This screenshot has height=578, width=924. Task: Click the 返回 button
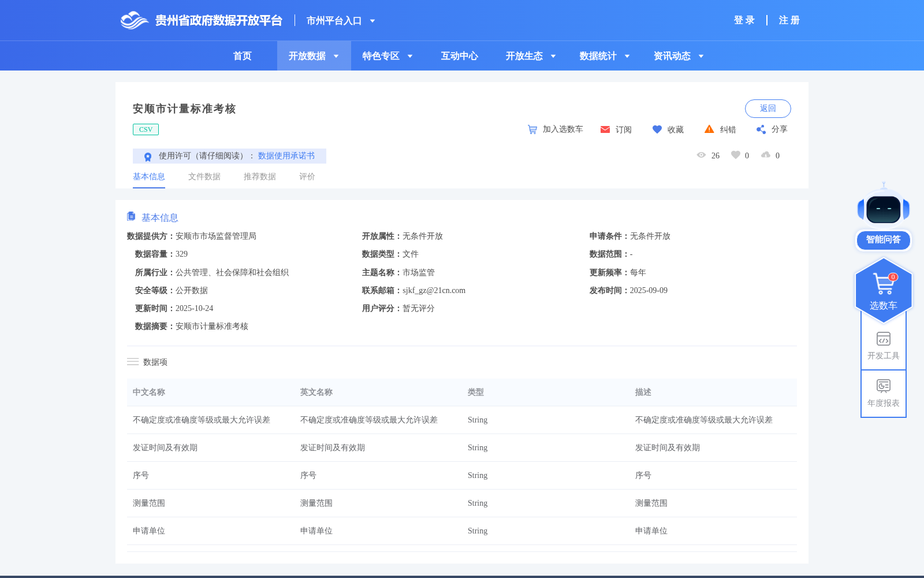pyautogui.click(x=768, y=109)
